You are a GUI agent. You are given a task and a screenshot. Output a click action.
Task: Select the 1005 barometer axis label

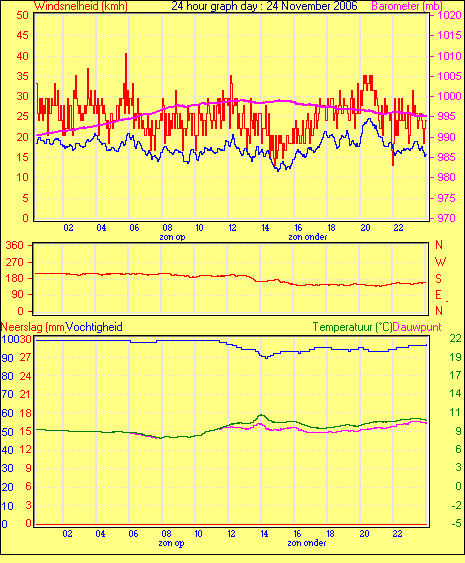(450, 76)
